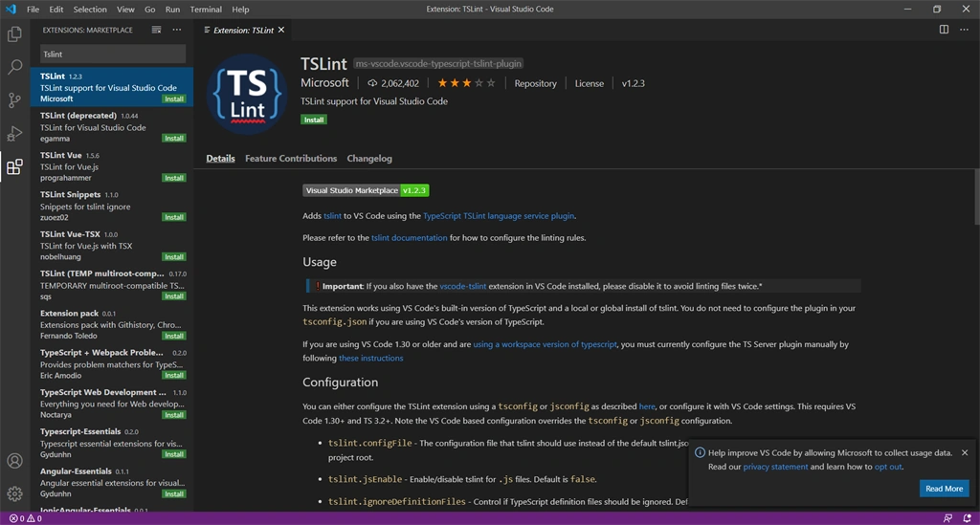Focus the extensions search box containing Tslint
The image size is (980, 525).
coord(113,55)
